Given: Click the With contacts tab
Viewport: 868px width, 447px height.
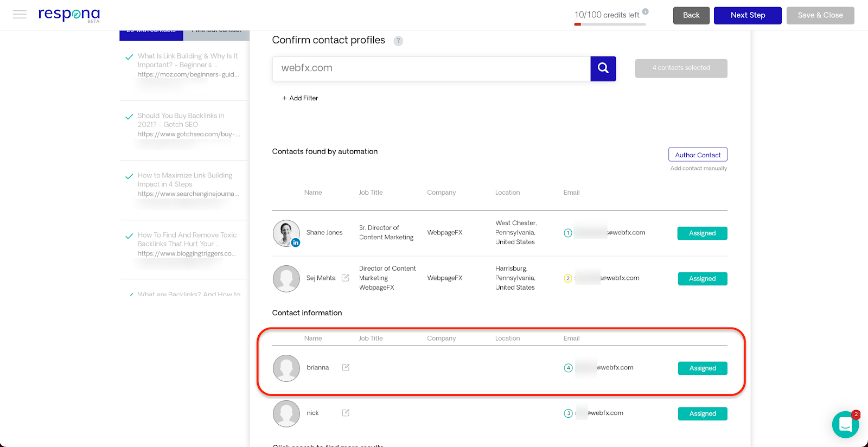Looking at the screenshot, I should (x=151, y=35).
